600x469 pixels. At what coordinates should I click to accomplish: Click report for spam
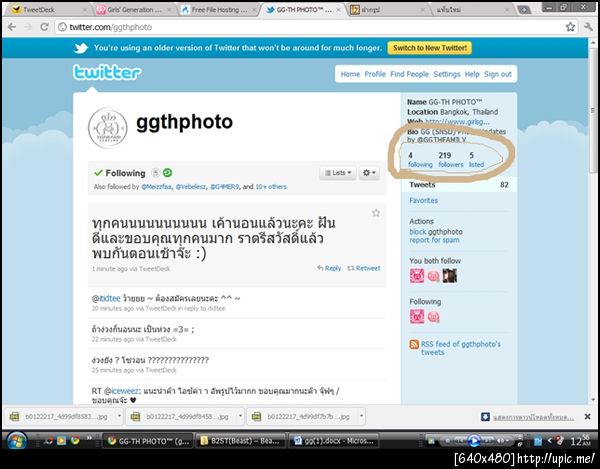(434, 240)
